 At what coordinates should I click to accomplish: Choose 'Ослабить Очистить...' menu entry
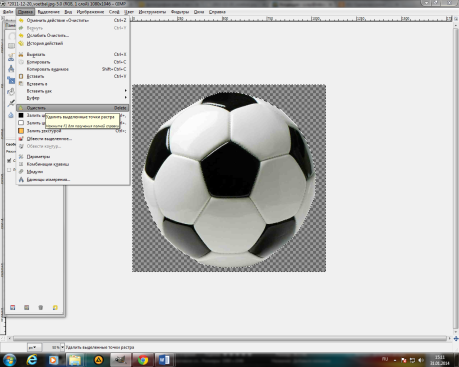tap(73, 35)
